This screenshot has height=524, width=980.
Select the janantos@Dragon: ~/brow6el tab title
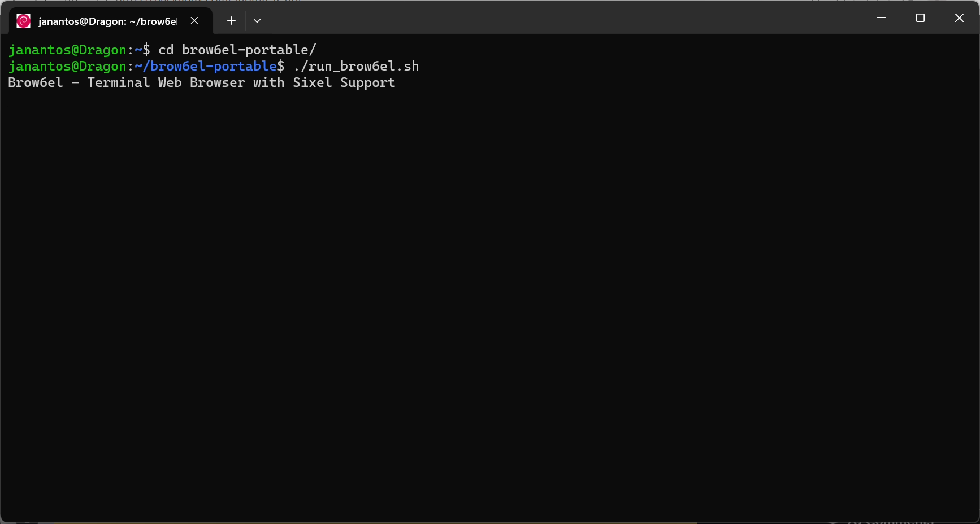(x=107, y=21)
